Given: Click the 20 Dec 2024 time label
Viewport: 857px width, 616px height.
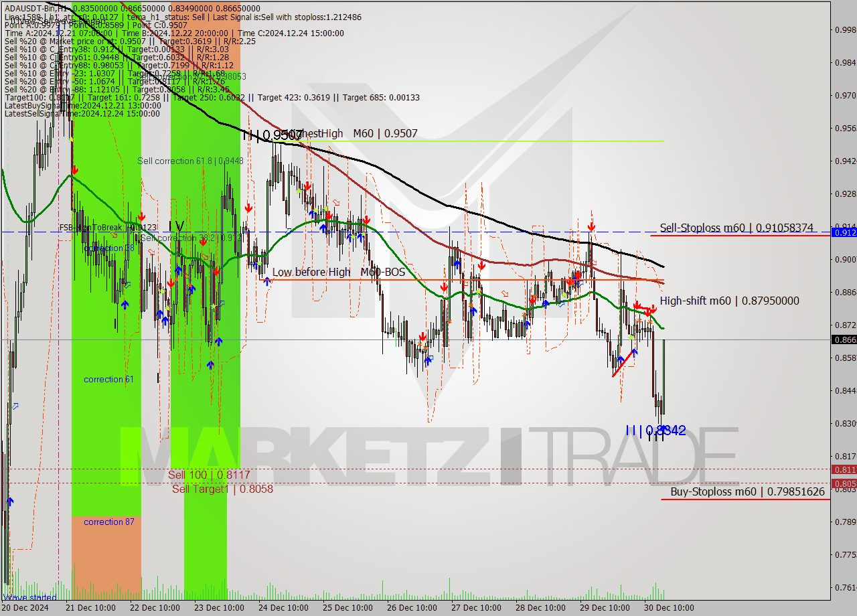Looking at the screenshot, I should tap(25, 608).
